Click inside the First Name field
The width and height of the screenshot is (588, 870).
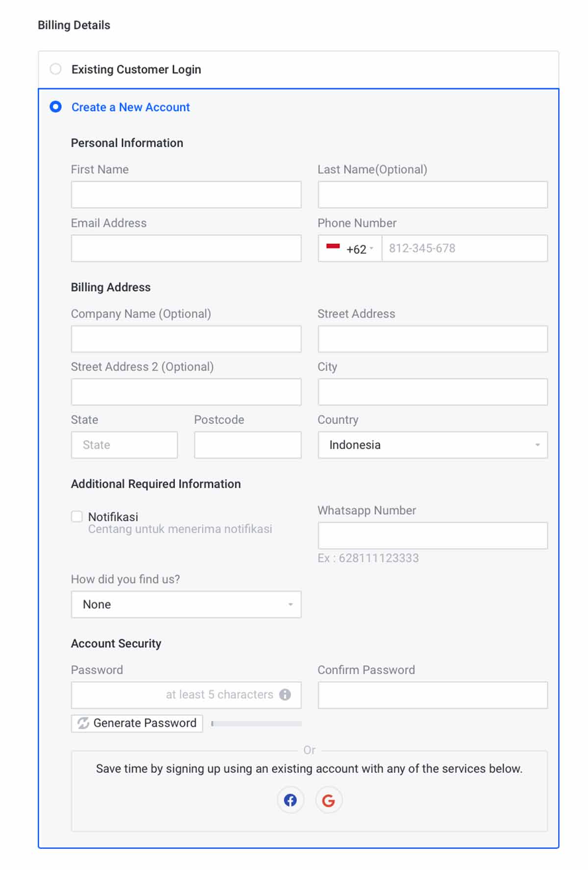[186, 194]
